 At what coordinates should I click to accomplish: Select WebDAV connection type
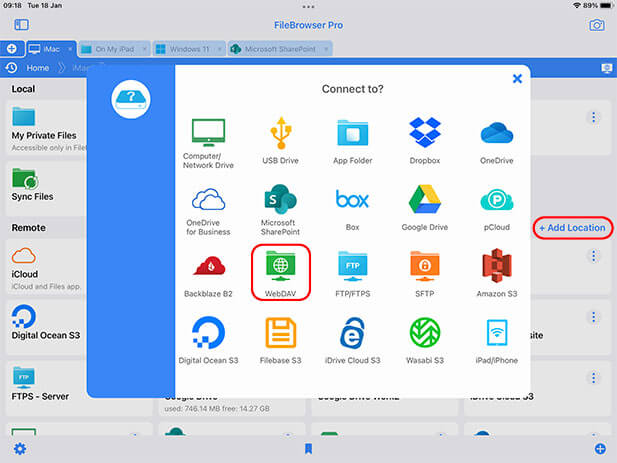coord(281,274)
